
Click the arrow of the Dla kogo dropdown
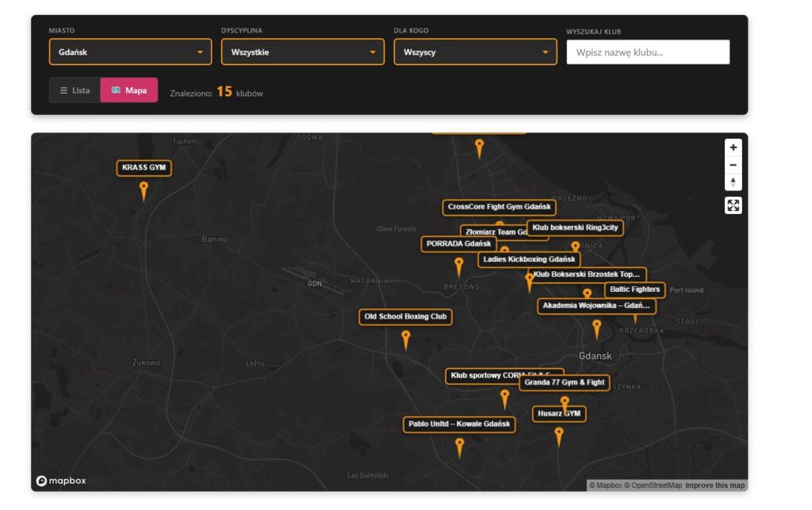click(545, 52)
